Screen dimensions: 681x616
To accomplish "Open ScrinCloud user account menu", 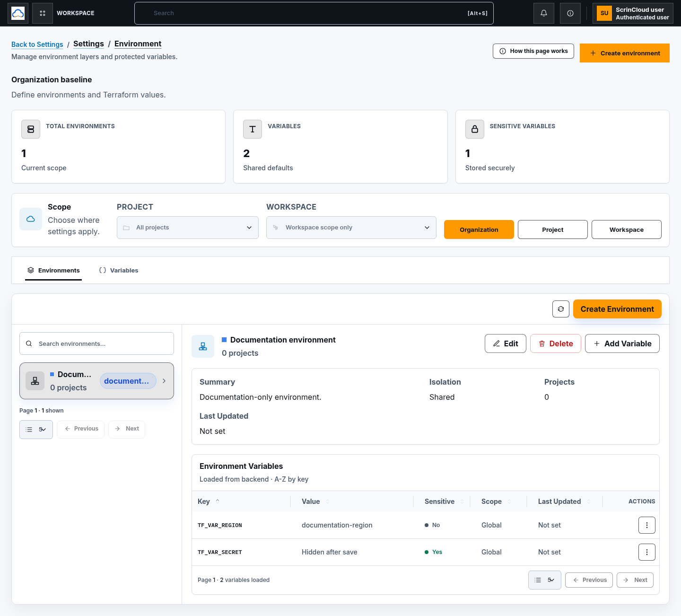I will point(633,13).
